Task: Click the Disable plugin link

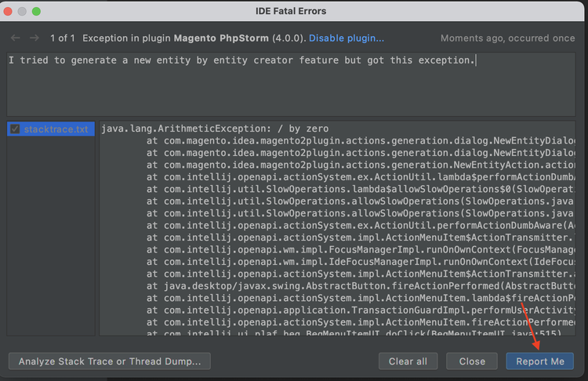Action: point(347,38)
